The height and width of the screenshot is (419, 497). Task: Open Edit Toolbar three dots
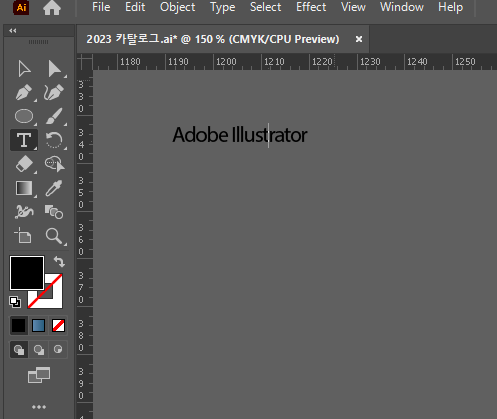(39, 407)
